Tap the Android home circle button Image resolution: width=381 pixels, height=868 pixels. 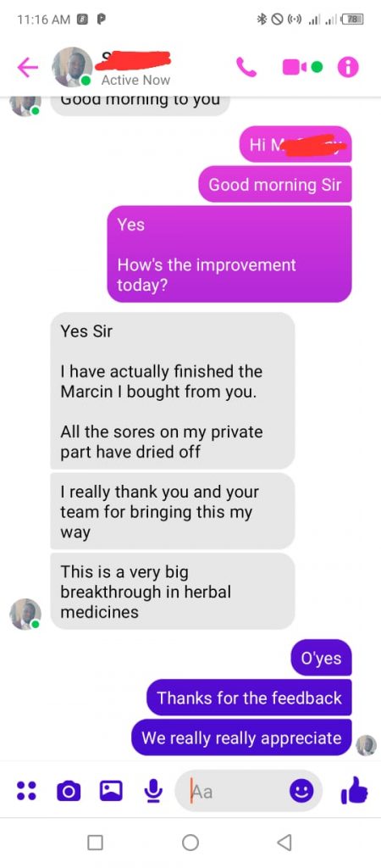pyautogui.click(x=190, y=843)
